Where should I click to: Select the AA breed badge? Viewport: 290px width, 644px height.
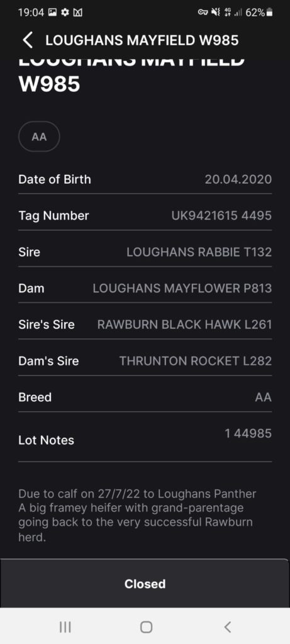[39, 136]
